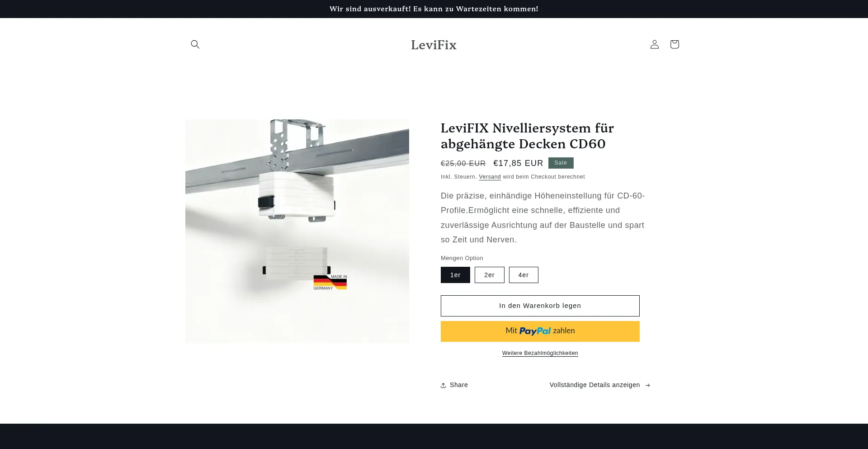Viewport: 868px width, 449px height.
Task: Open the shopping cart icon
Action: pyautogui.click(x=675, y=44)
